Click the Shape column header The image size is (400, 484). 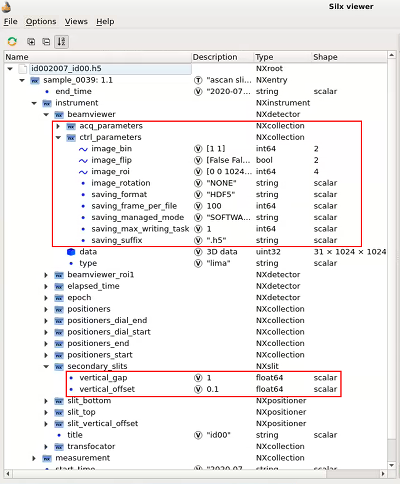pyautogui.click(x=349, y=57)
